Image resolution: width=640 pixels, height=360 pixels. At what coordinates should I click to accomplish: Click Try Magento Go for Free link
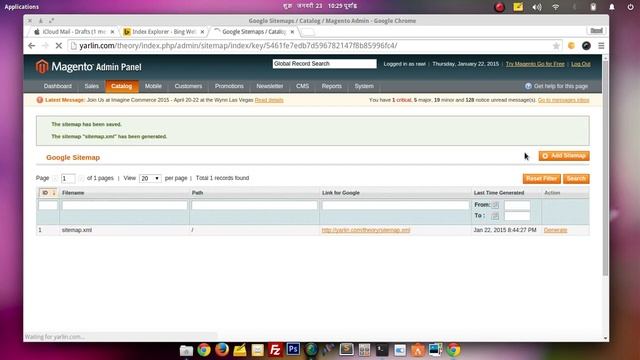535,64
